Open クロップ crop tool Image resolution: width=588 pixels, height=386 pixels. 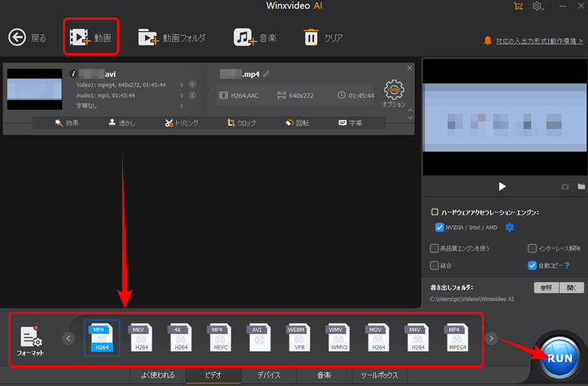click(241, 123)
